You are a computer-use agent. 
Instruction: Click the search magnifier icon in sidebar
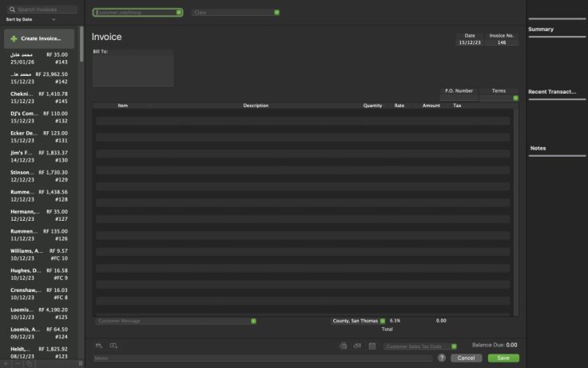12,10
